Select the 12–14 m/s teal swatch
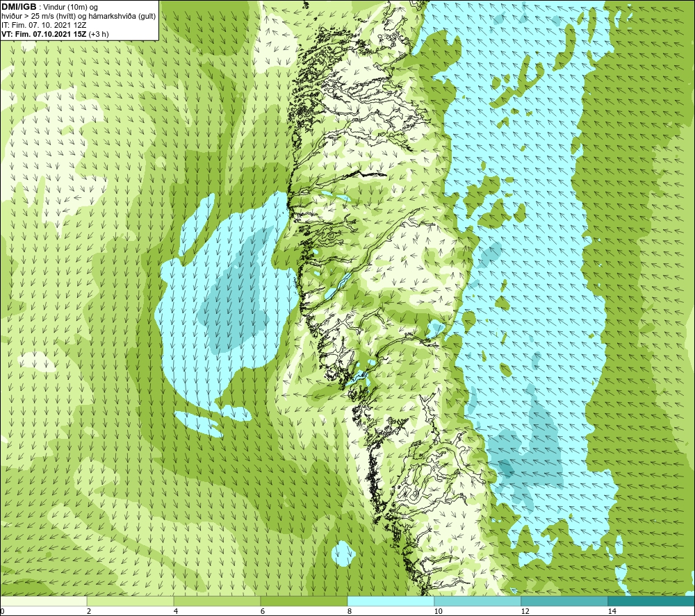This screenshot has width=695, height=616. [564, 601]
